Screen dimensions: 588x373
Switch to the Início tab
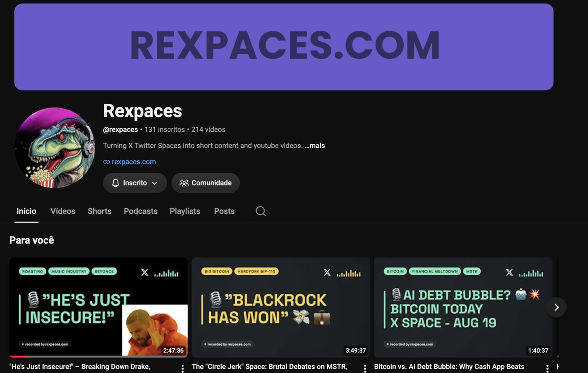26,211
